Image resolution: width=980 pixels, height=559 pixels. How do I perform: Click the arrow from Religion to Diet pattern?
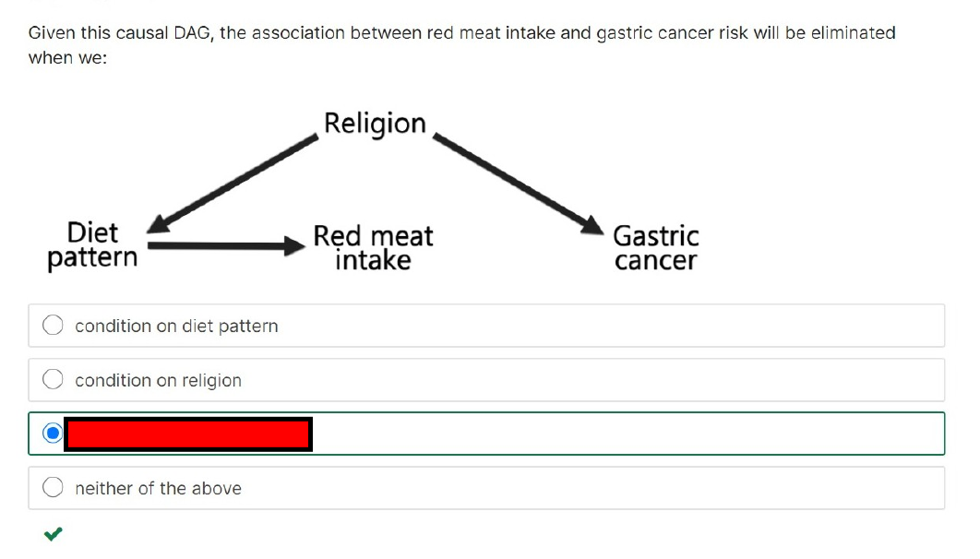coord(233,184)
